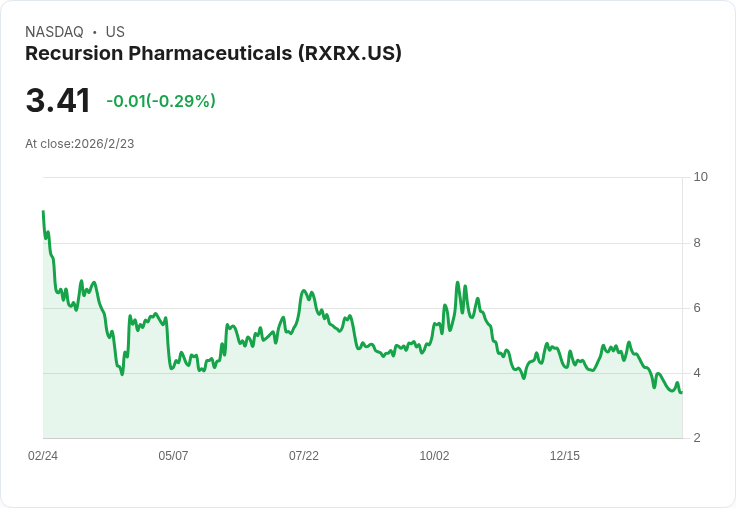The image size is (736, 508).
Task: Click the 8 label on the price axis
Action: coord(697,243)
